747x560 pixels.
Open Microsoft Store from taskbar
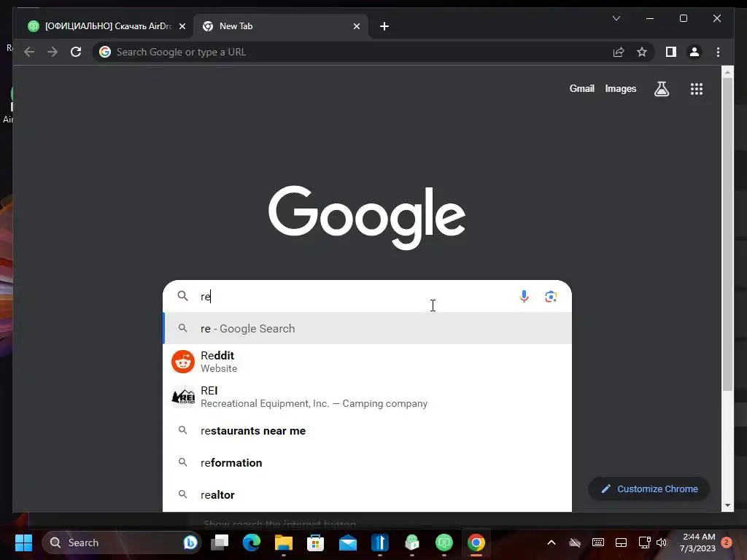[315, 542]
